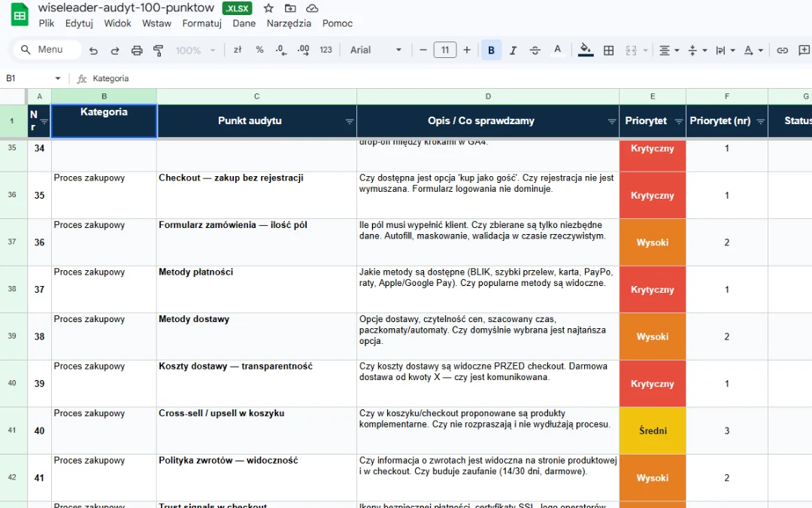Toggle bold formatting
Viewport: 812px width, 508px height.
[x=492, y=50]
